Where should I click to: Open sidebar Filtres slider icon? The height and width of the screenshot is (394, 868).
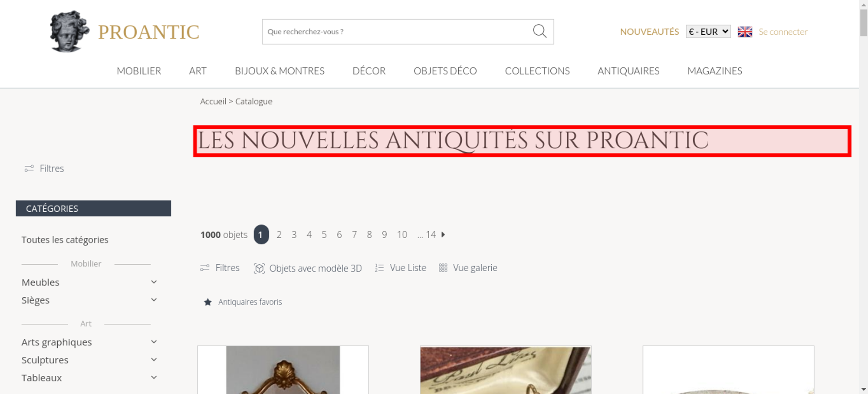point(29,168)
